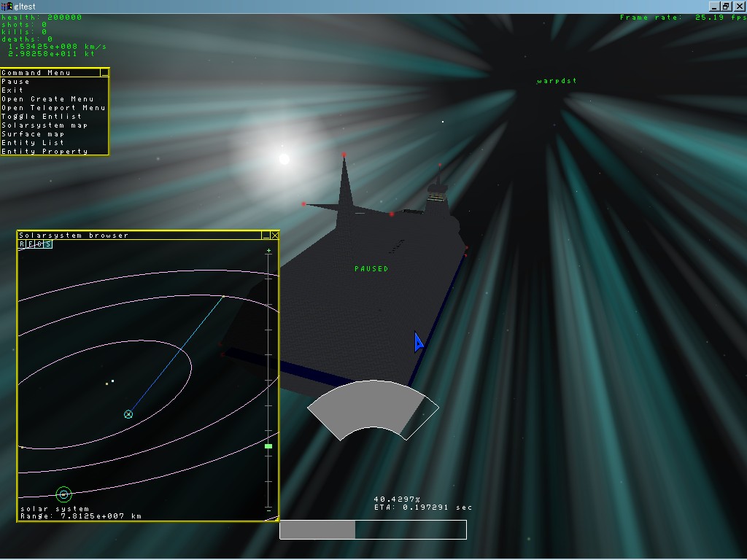The width and height of the screenshot is (747, 560).
Task: Click the 40.4297% progress text
Action: coord(397,499)
